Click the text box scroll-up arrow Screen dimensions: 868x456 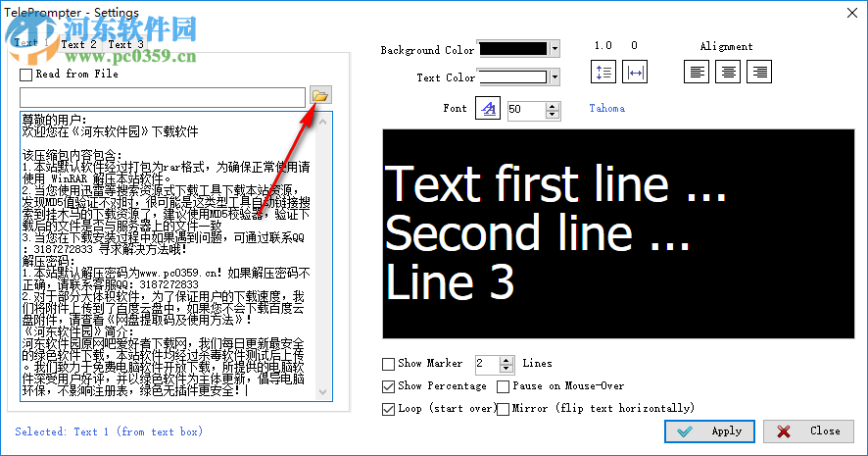[323, 122]
